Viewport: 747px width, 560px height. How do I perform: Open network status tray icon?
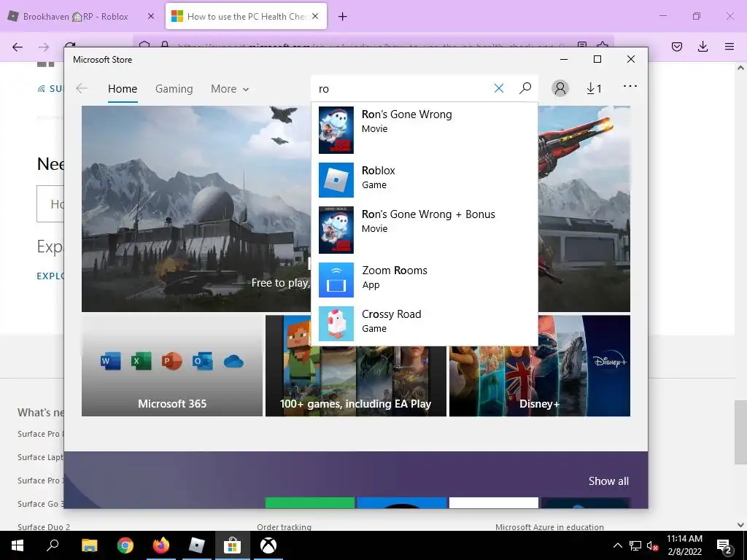tap(635, 545)
